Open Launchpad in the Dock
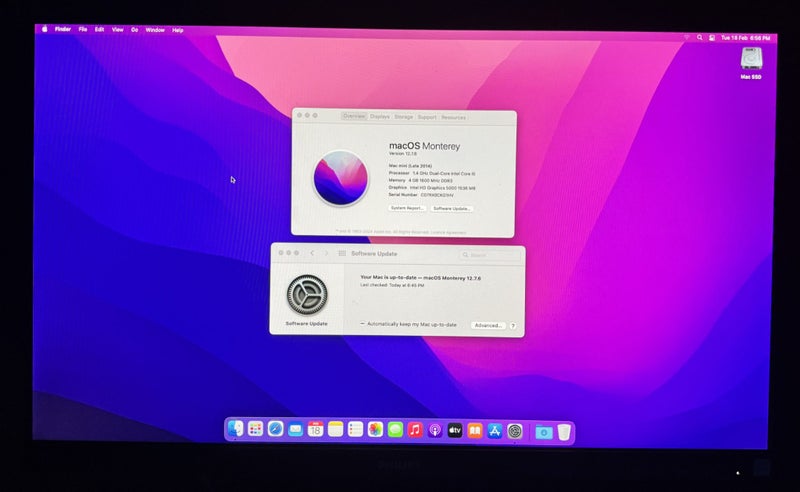 point(255,429)
